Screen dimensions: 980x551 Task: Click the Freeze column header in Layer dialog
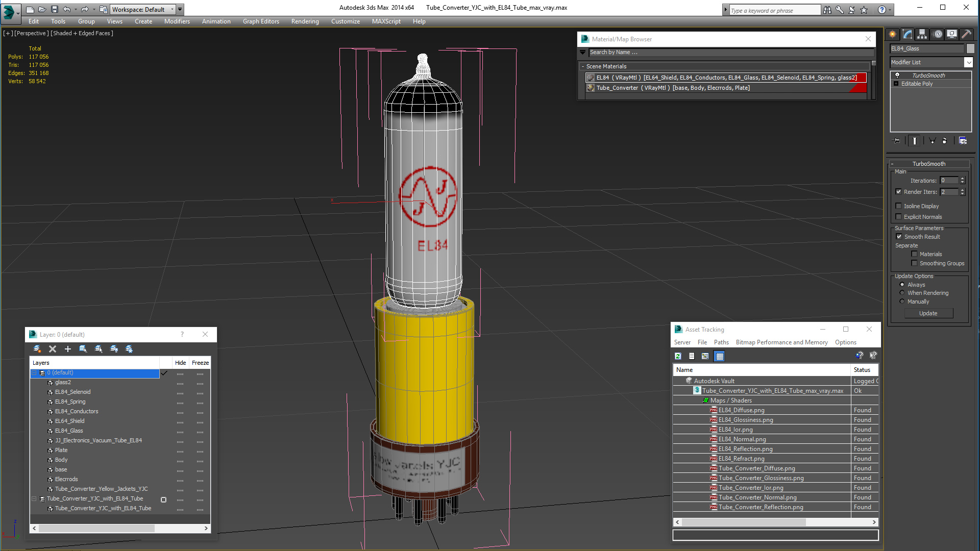tap(200, 363)
